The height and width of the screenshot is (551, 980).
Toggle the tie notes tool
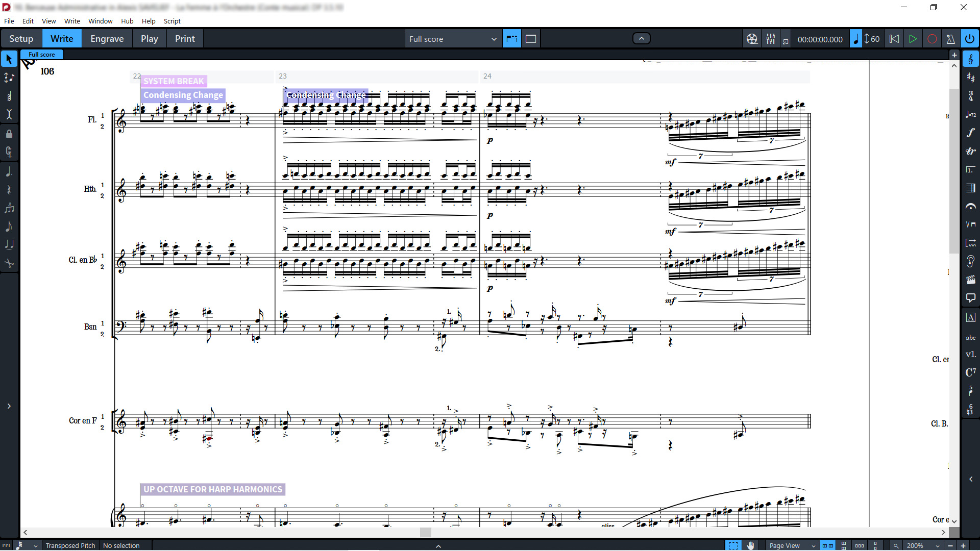9,245
